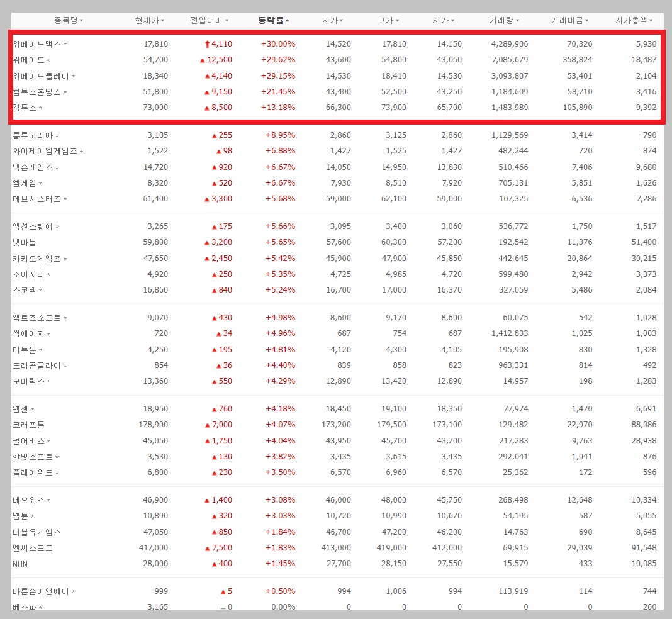Image resolution: width=672 pixels, height=619 pixels.
Task: Select 위메이드맥스 change rate +30.00%
Action: coord(278,44)
